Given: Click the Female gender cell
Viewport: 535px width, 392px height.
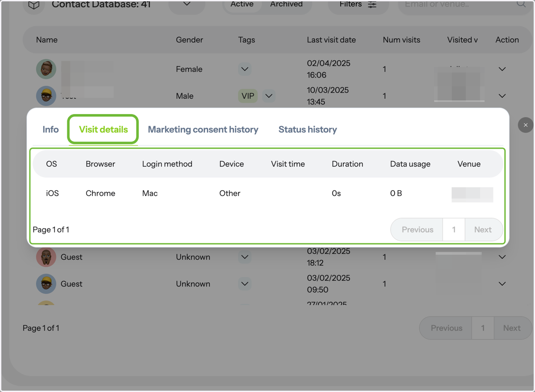Looking at the screenshot, I should point(189,69).
